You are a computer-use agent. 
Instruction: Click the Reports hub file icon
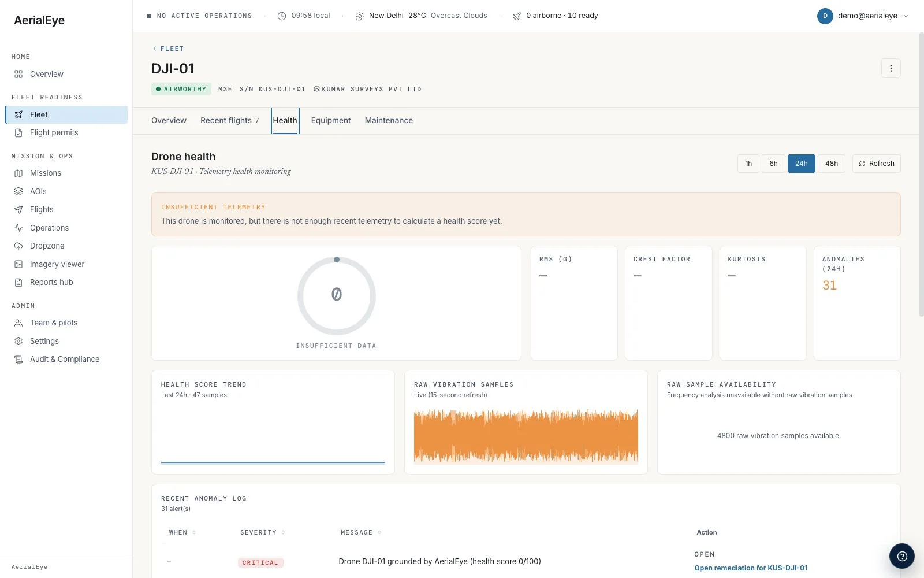pos(18,282)
